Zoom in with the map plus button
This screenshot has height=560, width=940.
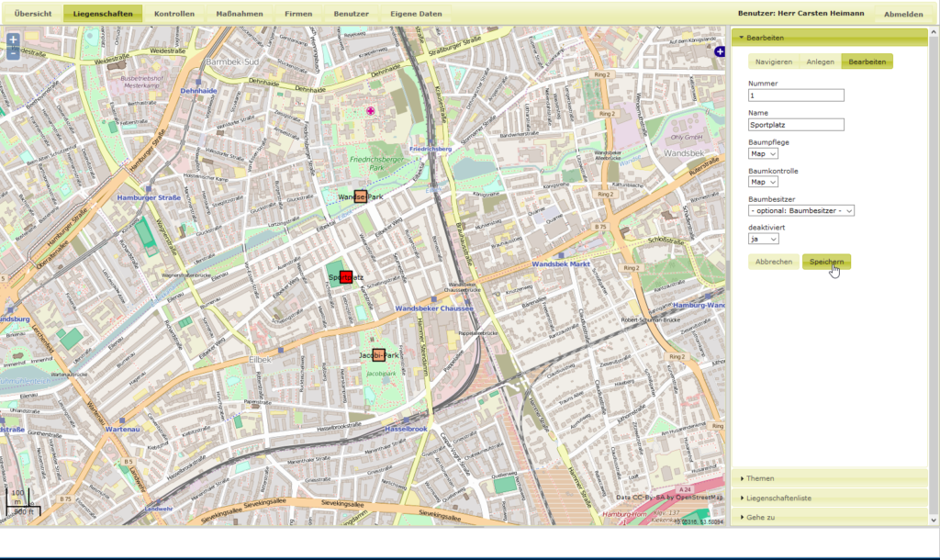tap(13, 40)
